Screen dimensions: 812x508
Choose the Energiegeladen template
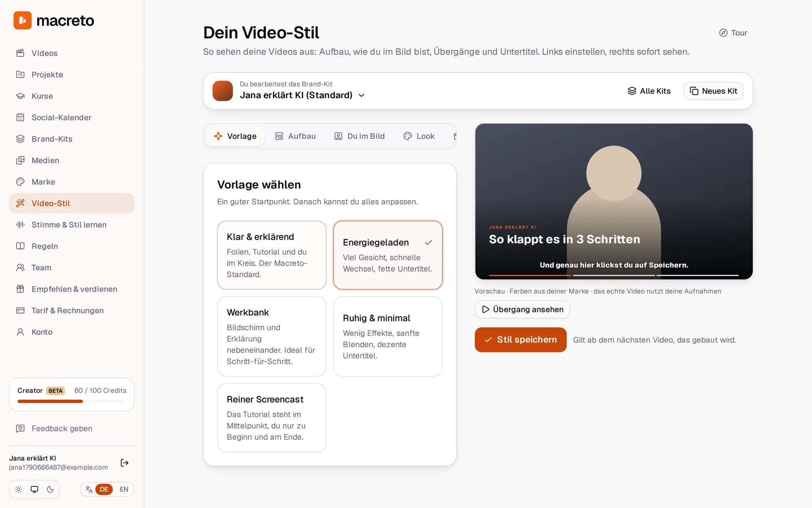[x=388, y=255]
